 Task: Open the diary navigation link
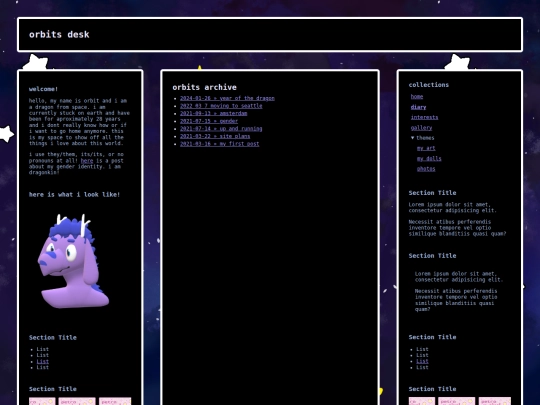click(x=418, y=107)
